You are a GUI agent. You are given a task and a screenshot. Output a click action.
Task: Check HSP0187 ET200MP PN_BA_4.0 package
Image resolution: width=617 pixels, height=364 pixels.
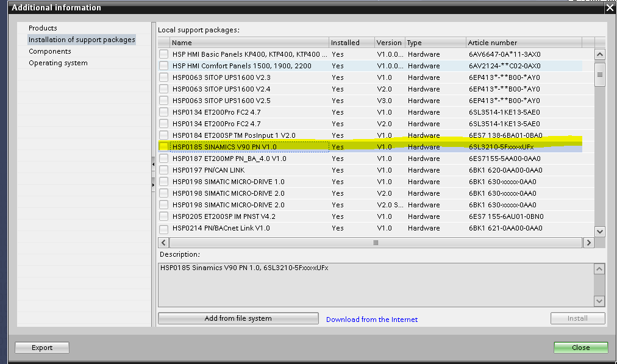pos(163,159)
